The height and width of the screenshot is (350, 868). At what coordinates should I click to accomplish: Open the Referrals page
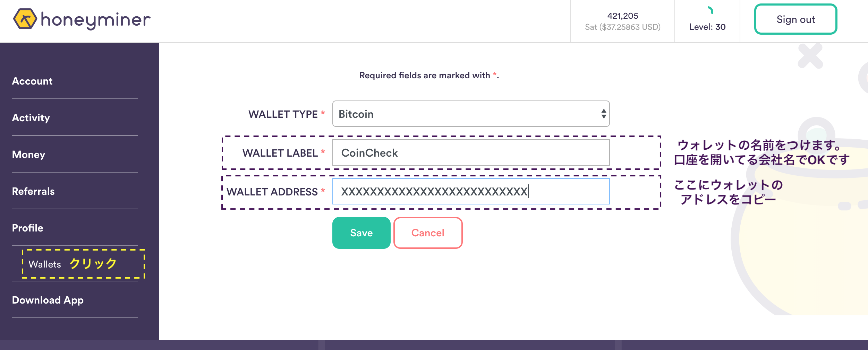[33, 191]
